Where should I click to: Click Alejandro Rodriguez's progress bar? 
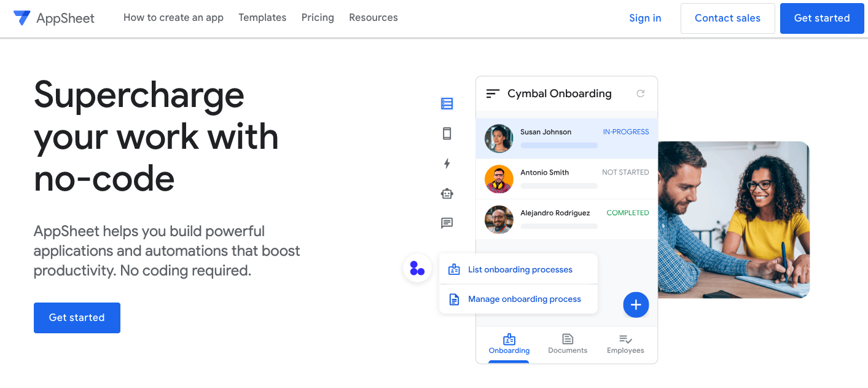[x=559, y=226]
